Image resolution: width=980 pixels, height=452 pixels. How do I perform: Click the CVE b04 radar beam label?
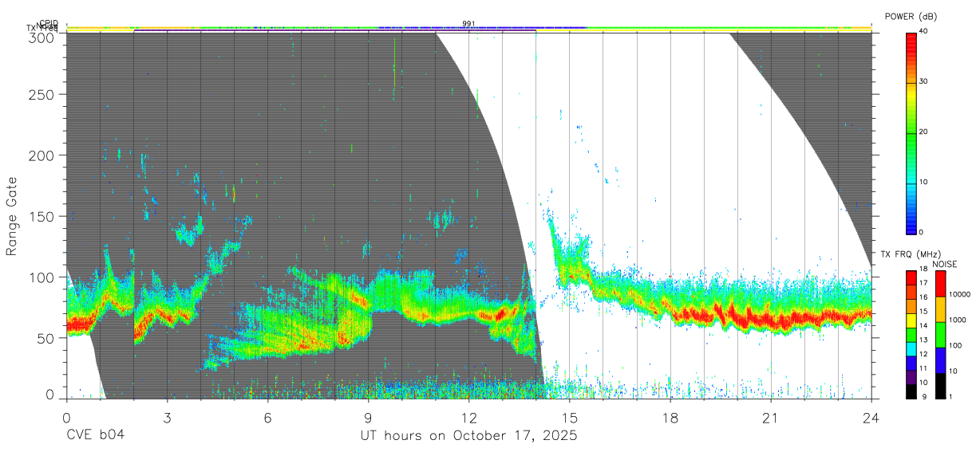tap(95, 436)
